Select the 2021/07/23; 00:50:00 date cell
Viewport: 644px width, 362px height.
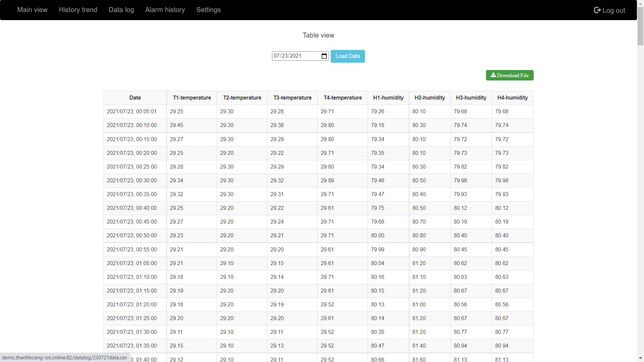coord(135,235)
